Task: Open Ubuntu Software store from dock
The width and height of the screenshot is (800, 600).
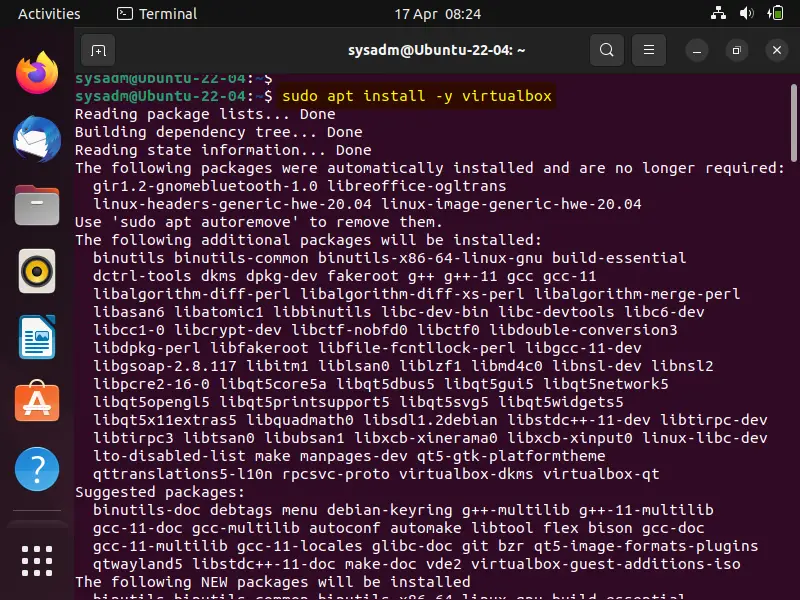Action: pyautogui.click(x=37, y=402)
